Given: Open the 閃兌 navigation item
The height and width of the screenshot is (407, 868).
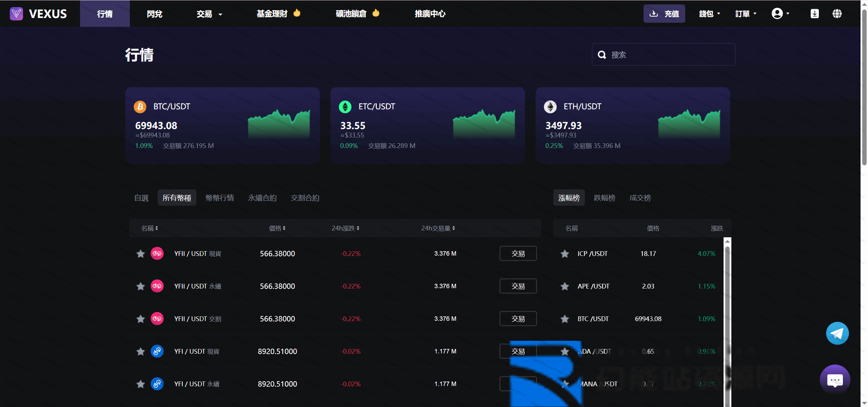Looking at the screenshot, I should [155, 14].
